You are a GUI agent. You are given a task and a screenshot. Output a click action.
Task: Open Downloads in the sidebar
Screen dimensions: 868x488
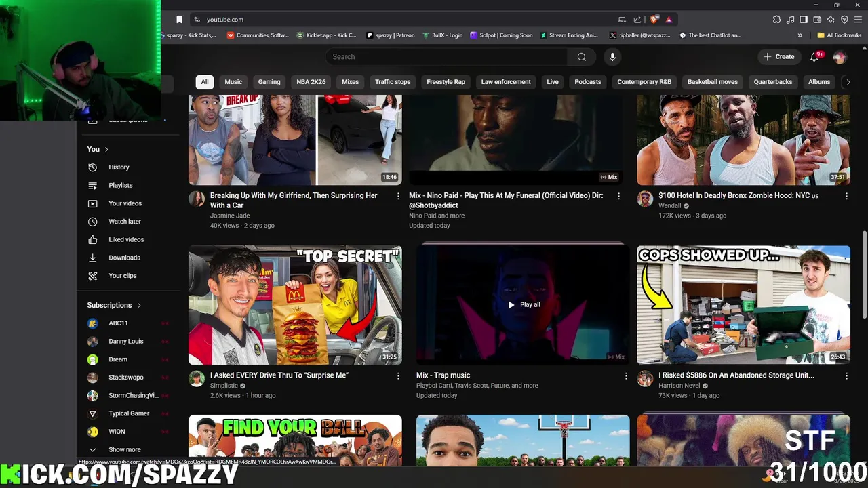(x=125, y=258)
